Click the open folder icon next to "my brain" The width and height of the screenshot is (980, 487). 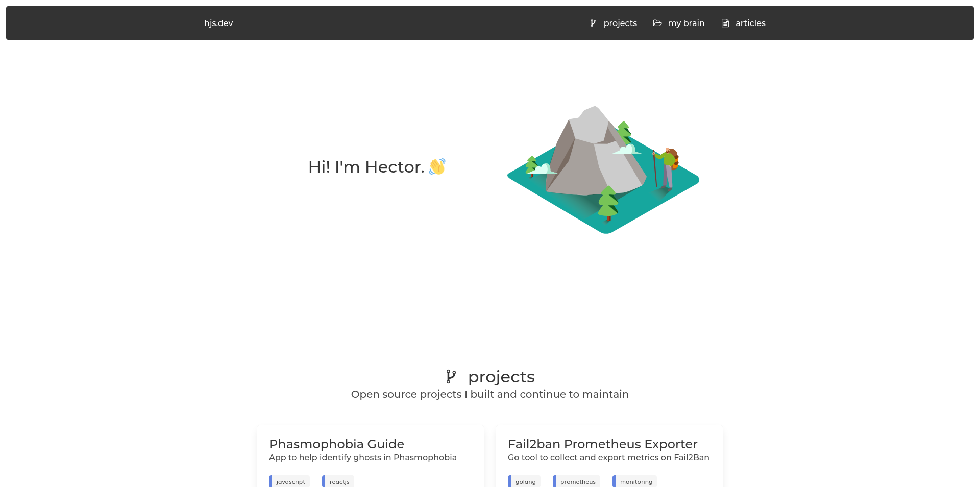coord(657,23)
